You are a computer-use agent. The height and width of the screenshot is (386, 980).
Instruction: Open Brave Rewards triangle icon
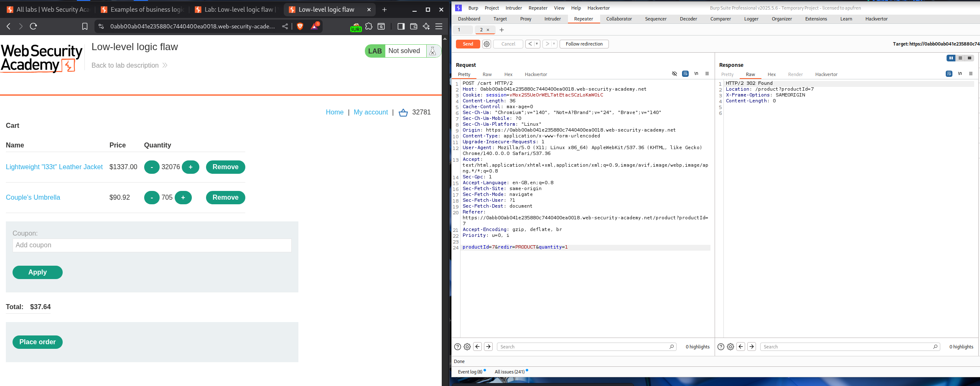click(x=314, y=26)
